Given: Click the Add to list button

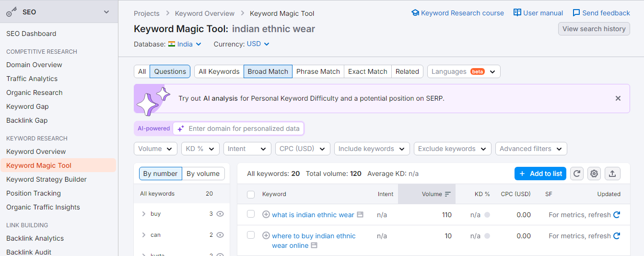Looking at the screenshot, I should tap(540, 174).
